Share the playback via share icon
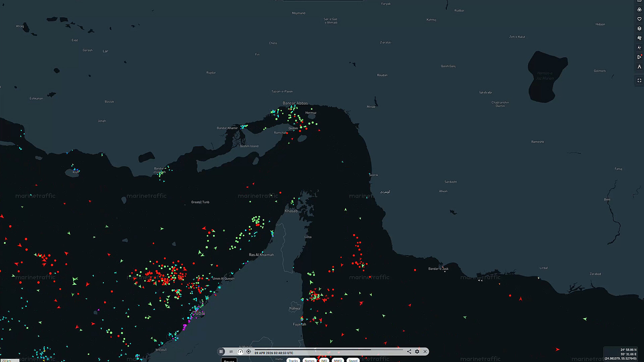The image size is (644, 362). click(409, 352)
